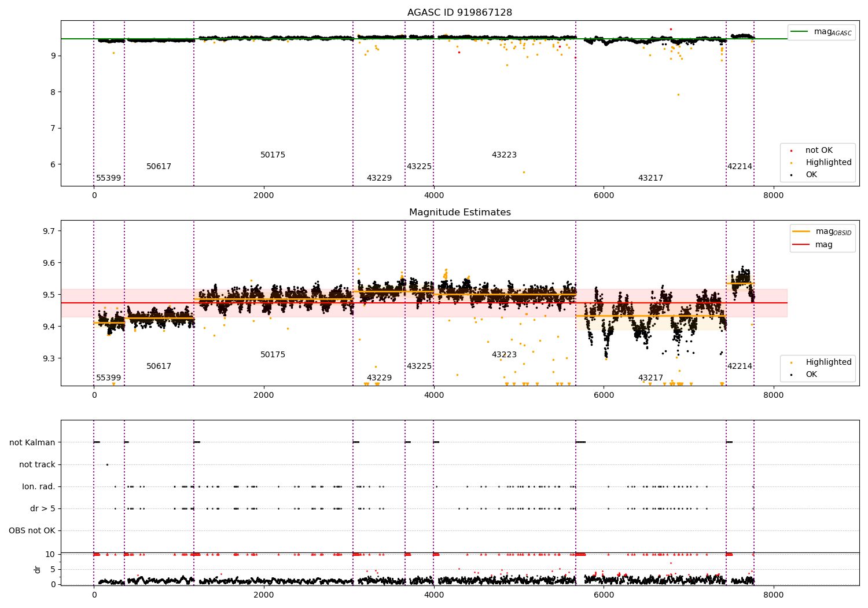The image size is (868, 608).
Task: Click the 9.4 y-axis tick label
Action: (49, 327)
